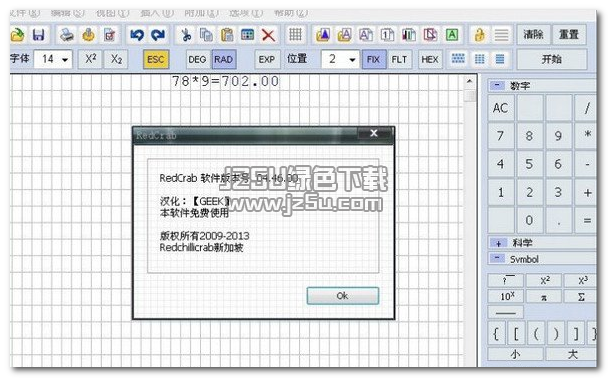Toggle EXP notation button
This screenshot has height=378, width=608.
(267, 59)
